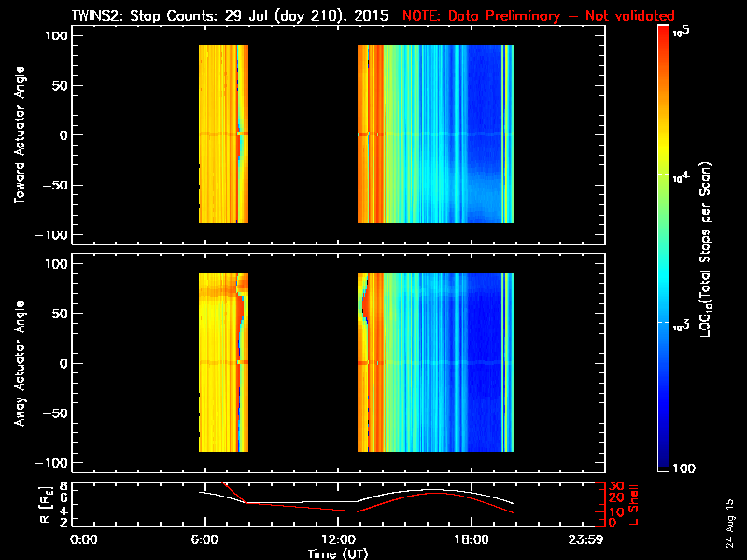Select the Time (UT) axis label
747x560 pixels.
pyautogui.click(x=341, y=553)
